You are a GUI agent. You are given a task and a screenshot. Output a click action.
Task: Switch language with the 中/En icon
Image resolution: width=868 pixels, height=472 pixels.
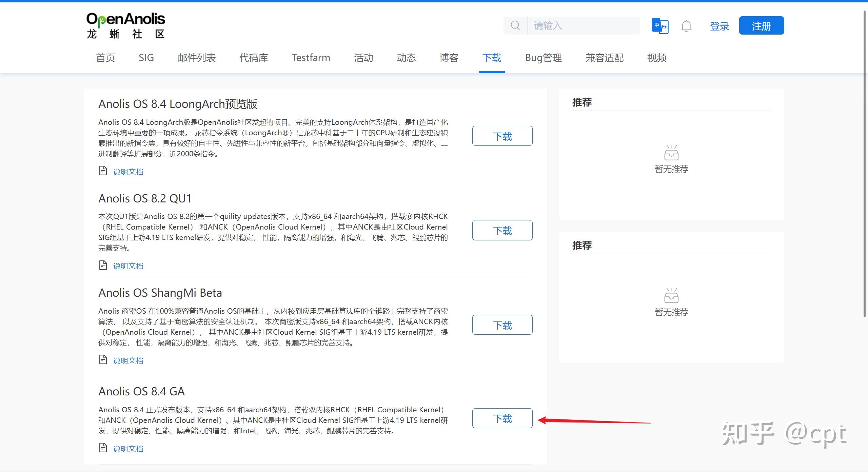click(x=660, y=26)
